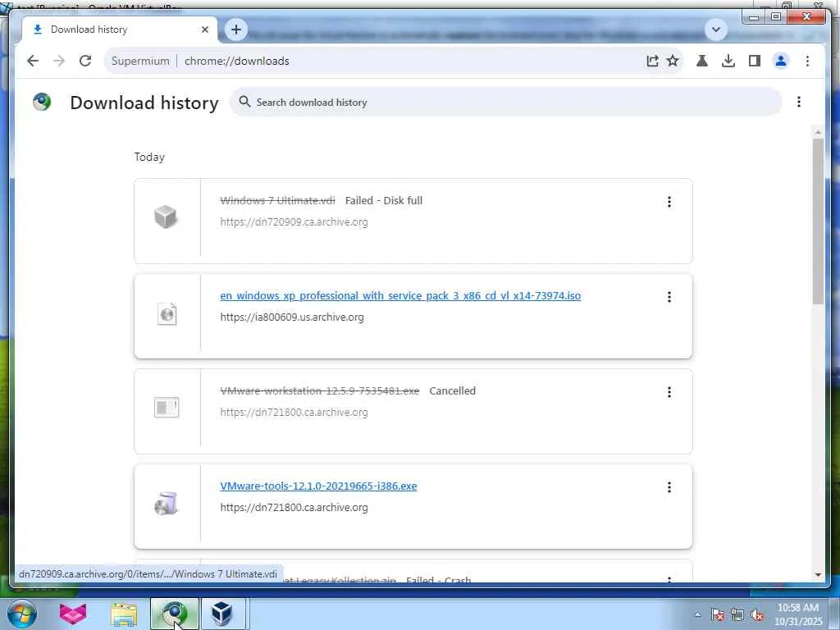
Task: Open more actions for Windows 7 Ultimate.vdi
Action: point(669,202)
